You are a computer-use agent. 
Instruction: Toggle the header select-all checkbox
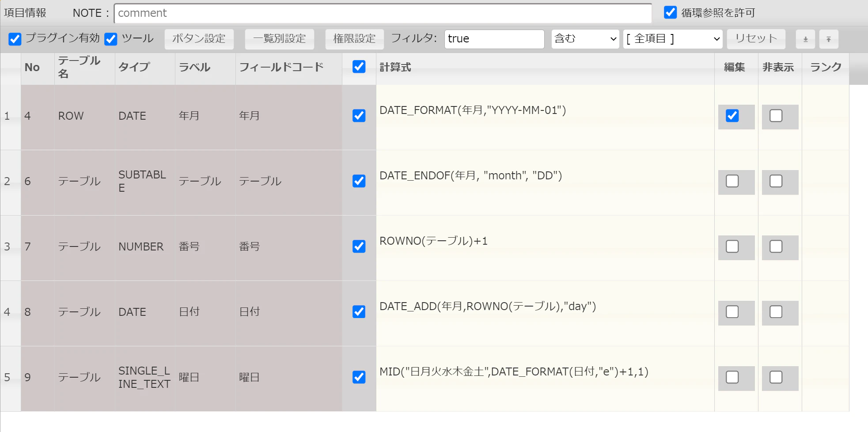pyautogui.click(x=359, y=67)
